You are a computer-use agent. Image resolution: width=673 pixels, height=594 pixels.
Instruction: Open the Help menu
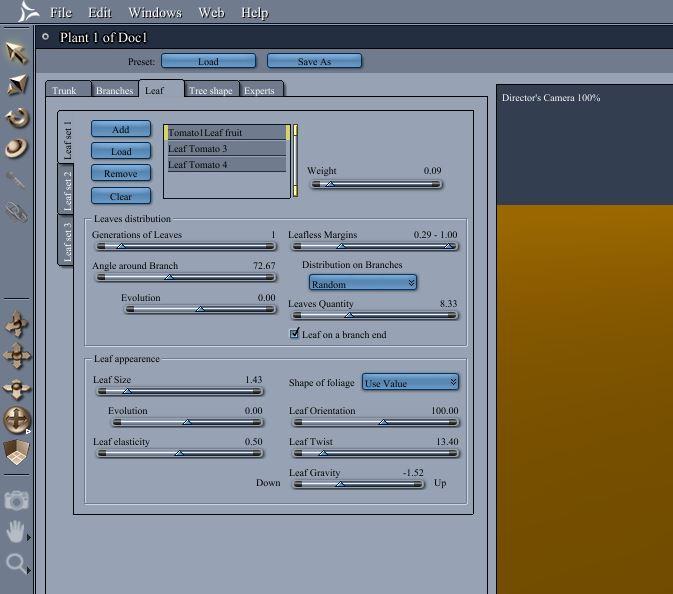[x=255, y=12]
